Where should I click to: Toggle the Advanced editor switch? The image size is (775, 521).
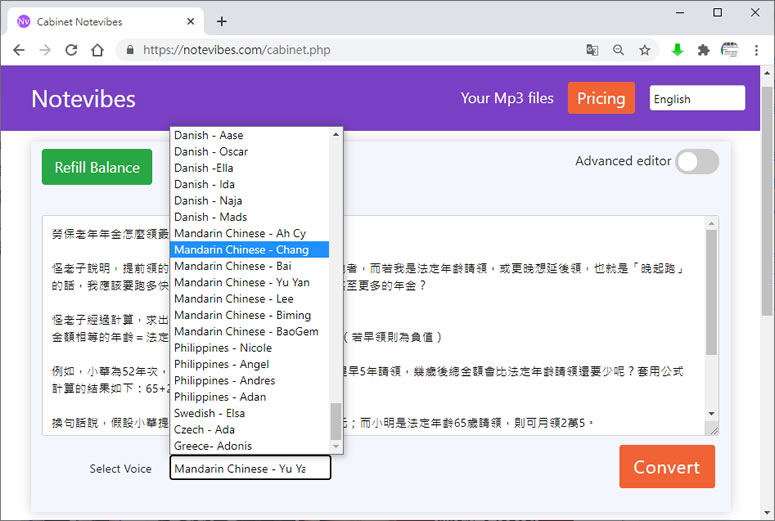coord(697,161)
